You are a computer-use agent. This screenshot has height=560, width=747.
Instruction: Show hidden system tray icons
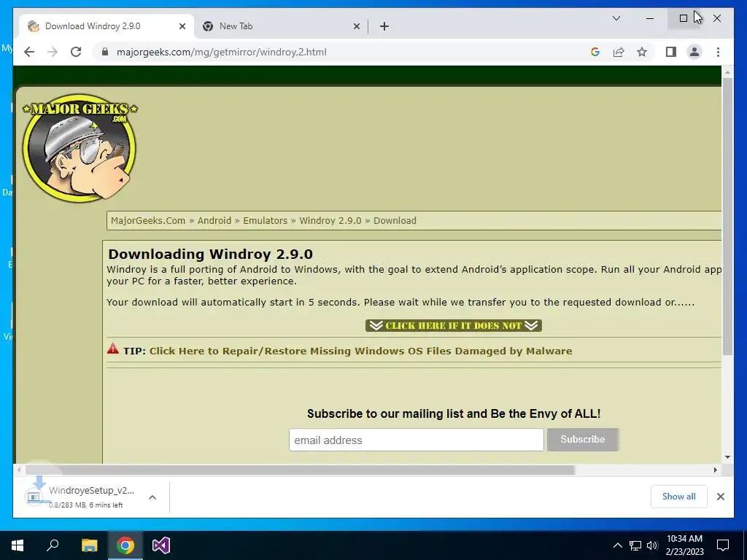(x=617, y=545)
